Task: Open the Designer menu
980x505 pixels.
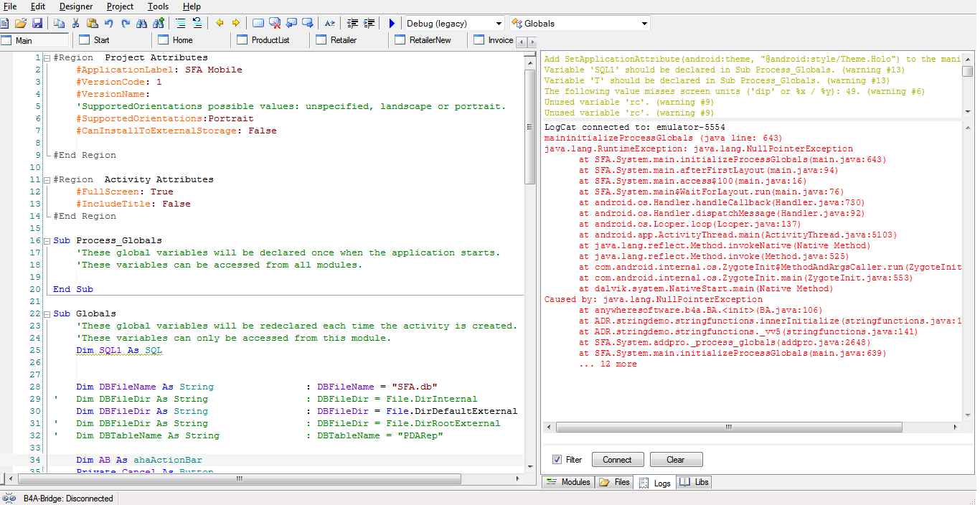Action: point(75,6)
